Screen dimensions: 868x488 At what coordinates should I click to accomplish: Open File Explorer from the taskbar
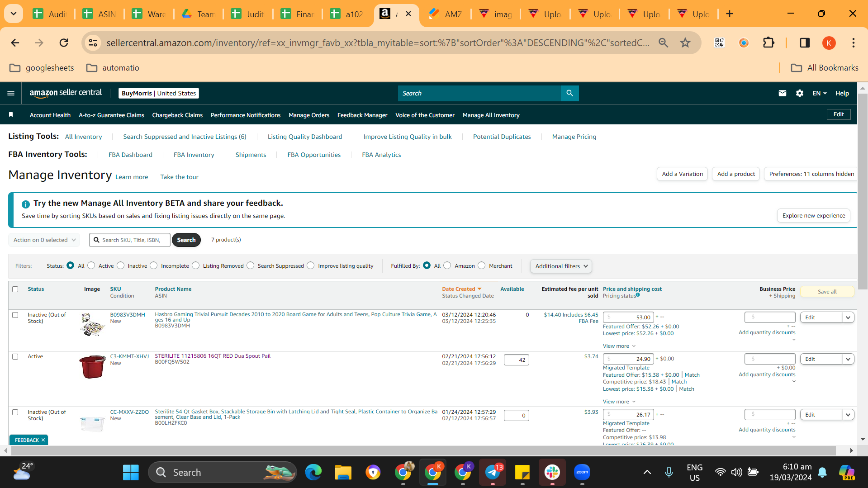[343, 472]
